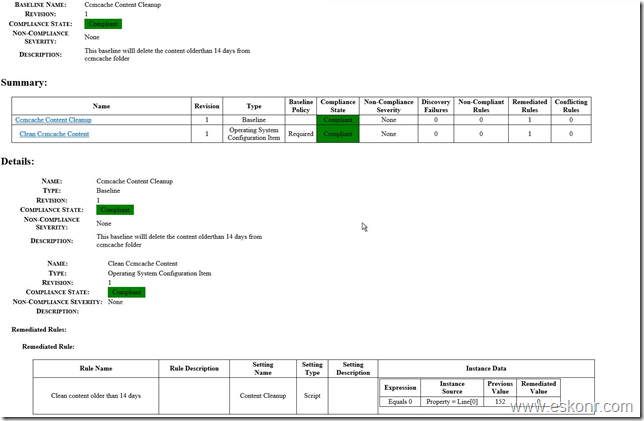The width and height of the screenshot is (644, 421).
Task: Click the Summary section heading
Action: pos(24,82)
